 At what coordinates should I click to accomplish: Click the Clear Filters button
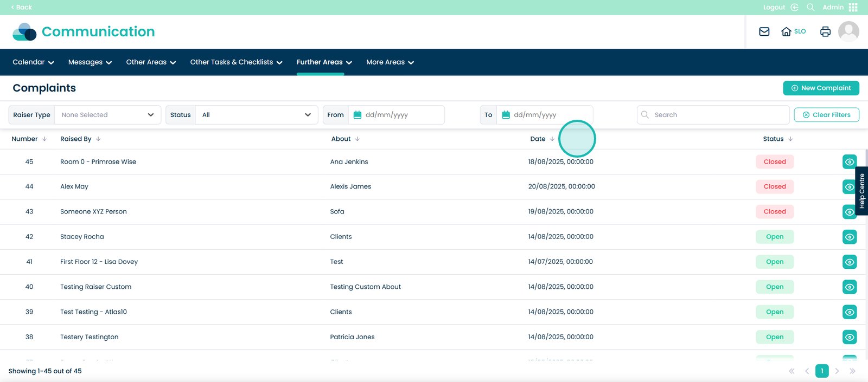point(826,115)
